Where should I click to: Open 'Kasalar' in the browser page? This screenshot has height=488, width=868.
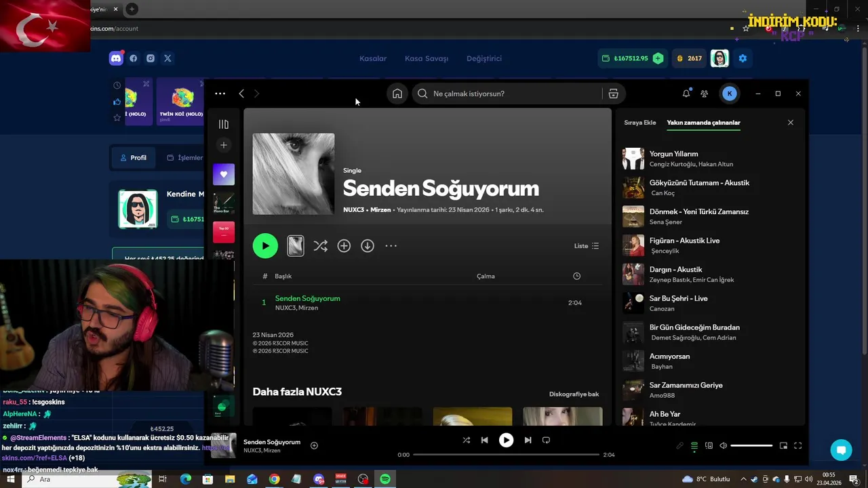pos(373,58)
